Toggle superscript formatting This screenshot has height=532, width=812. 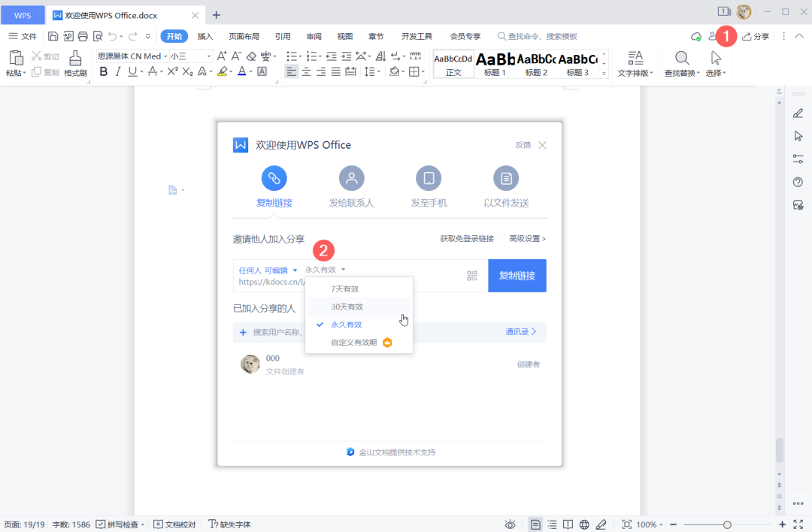tap(172, 72)
